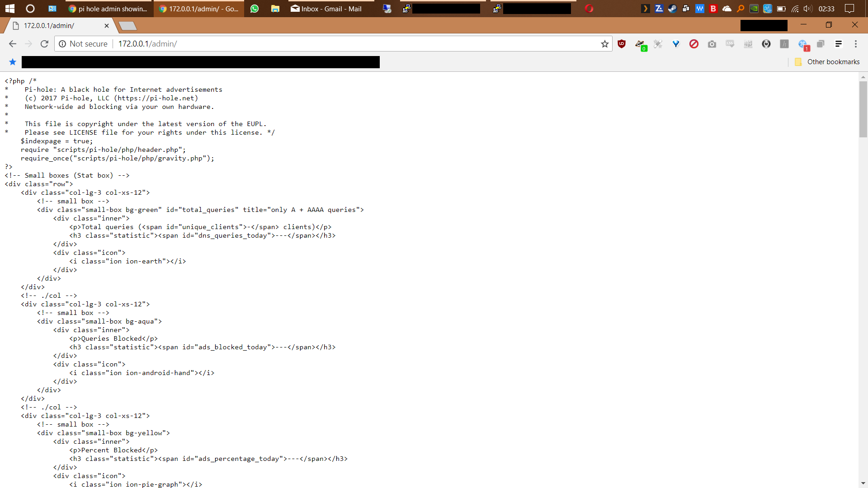Click the red block-site extension icon

click(694, 44)
